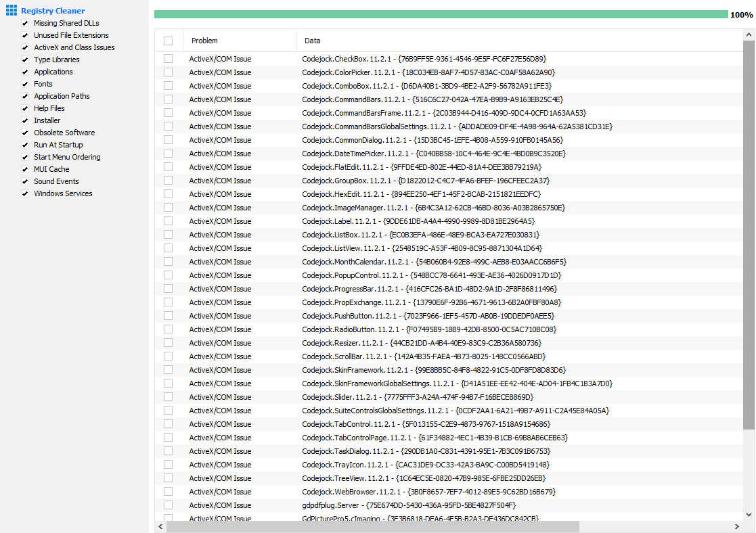Tick the Codejock.CommonDialog.11.2.1 row checkbox
This screenshot has height=533, width=756.
tap(169, 140)
